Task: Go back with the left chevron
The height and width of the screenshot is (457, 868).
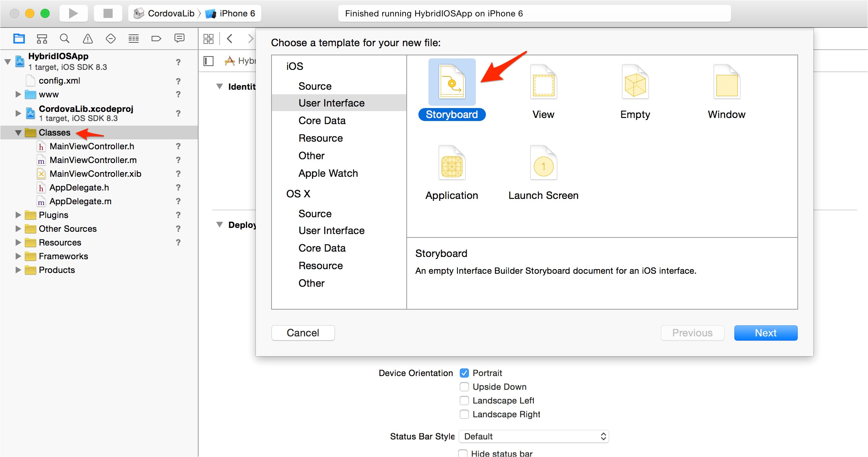Action: pyautogui.click(x=230, y=38)
